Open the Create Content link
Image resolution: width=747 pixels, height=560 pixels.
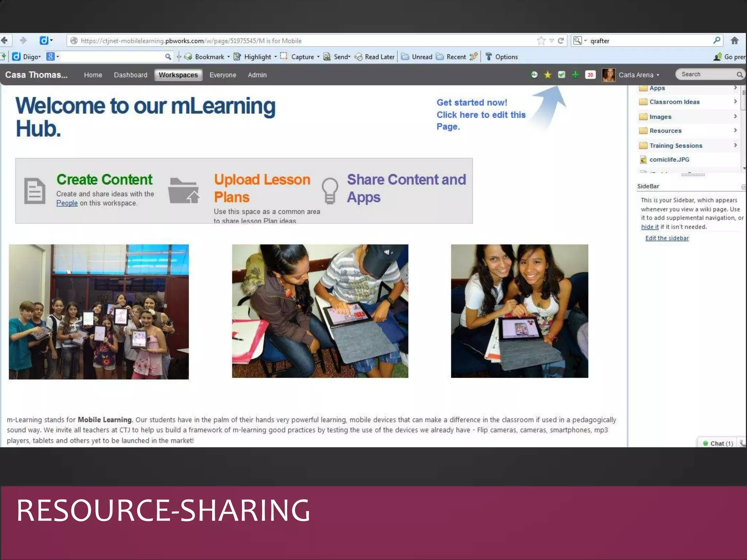(x=104, y=179)
